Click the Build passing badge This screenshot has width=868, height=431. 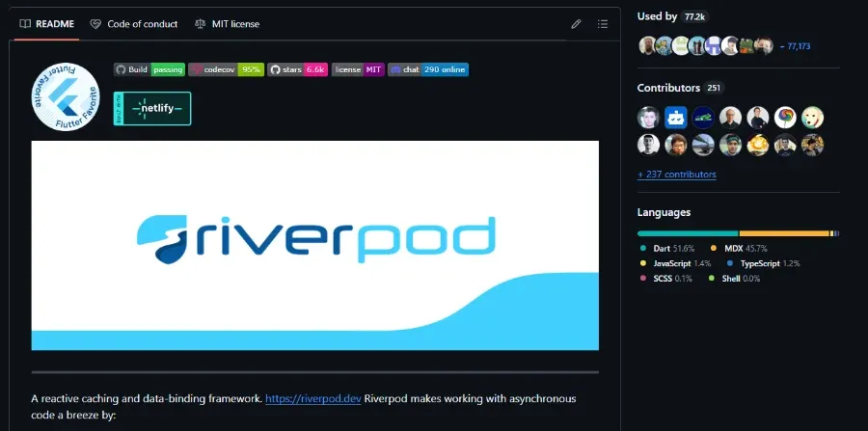click(x=149, y=69)
